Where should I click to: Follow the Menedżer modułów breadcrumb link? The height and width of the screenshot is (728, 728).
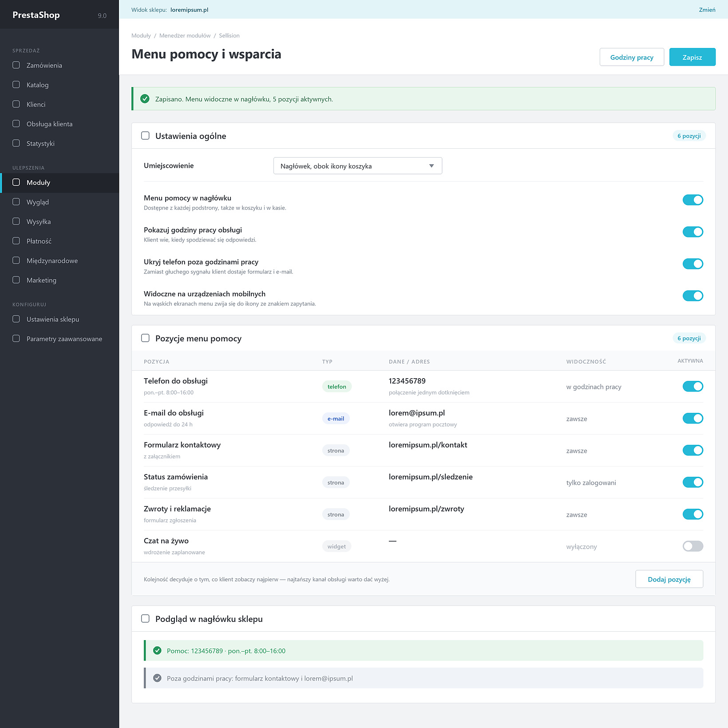point(185,36)
